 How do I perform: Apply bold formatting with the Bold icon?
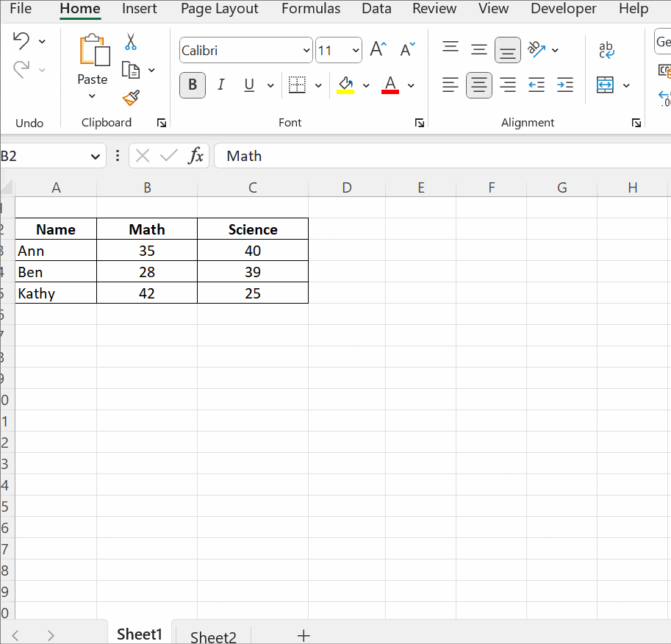(192, 85)
